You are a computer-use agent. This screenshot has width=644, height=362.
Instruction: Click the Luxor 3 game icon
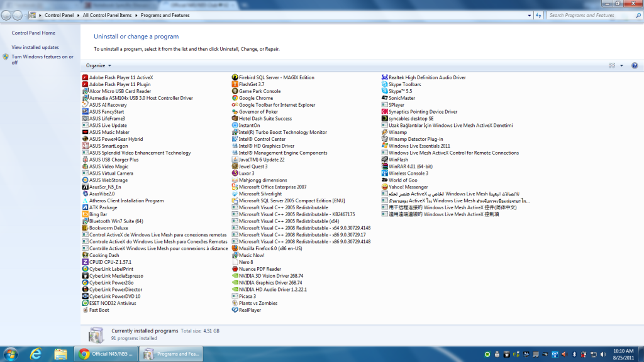235,173
